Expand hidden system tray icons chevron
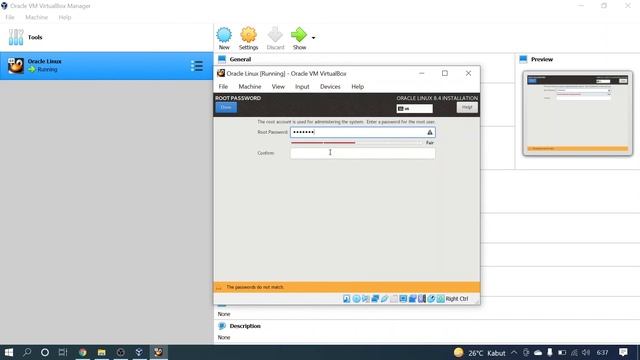 click(514, 353)
